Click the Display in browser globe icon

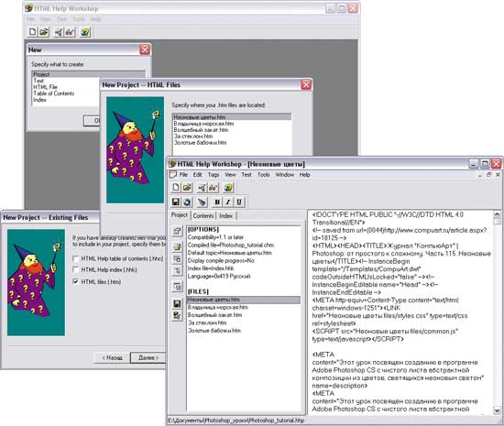pyautogui.click(x=187, y=202)
